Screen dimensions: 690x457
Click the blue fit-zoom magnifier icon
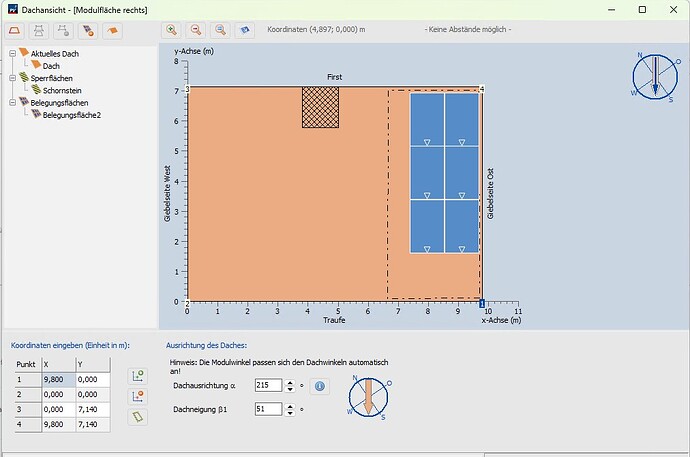coord(220,30)
